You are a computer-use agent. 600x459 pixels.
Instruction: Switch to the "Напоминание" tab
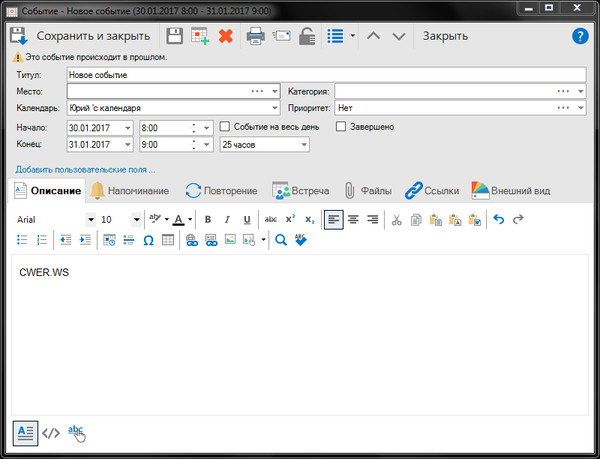(x=132, y=190)
